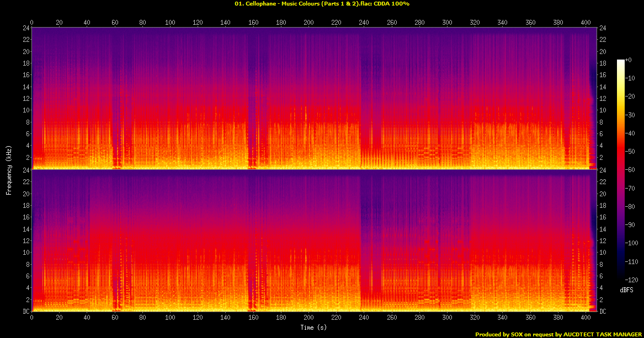Image resolution: width=644 pixels, height=338 pixels.
Task: Select the "-100" value on the dBFS scale
Action: [x=632, y=243]
